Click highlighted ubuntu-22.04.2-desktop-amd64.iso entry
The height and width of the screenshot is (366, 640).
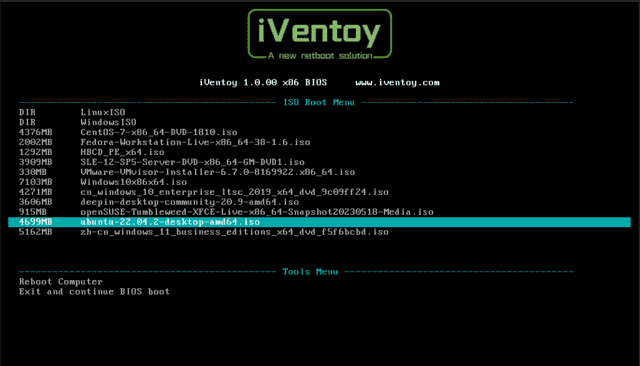tap(319, 222)
